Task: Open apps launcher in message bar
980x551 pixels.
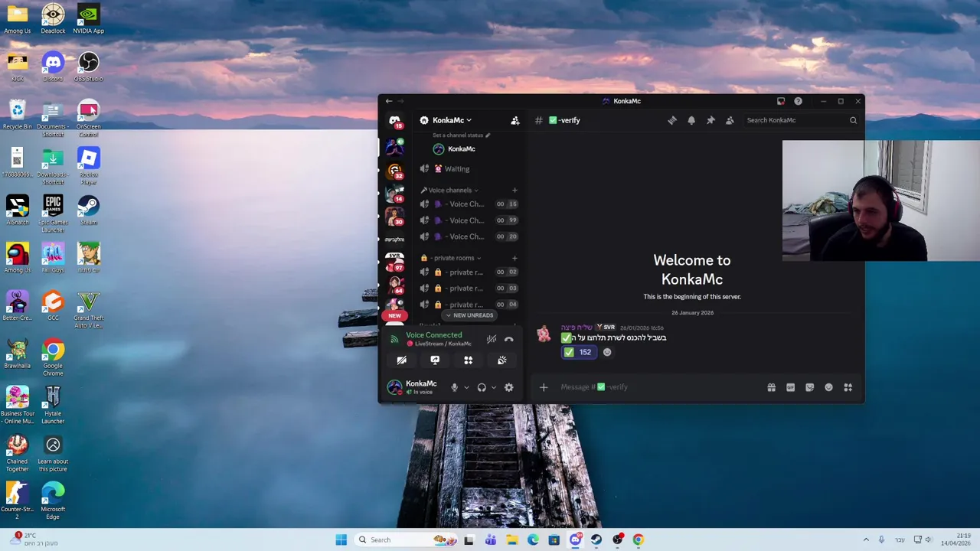Action: click(x=848, y=387)
